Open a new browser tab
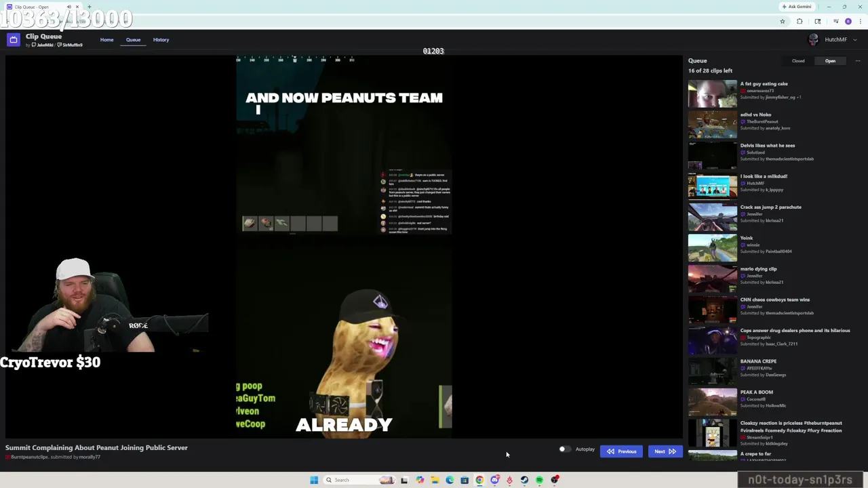 coord(89,7)
